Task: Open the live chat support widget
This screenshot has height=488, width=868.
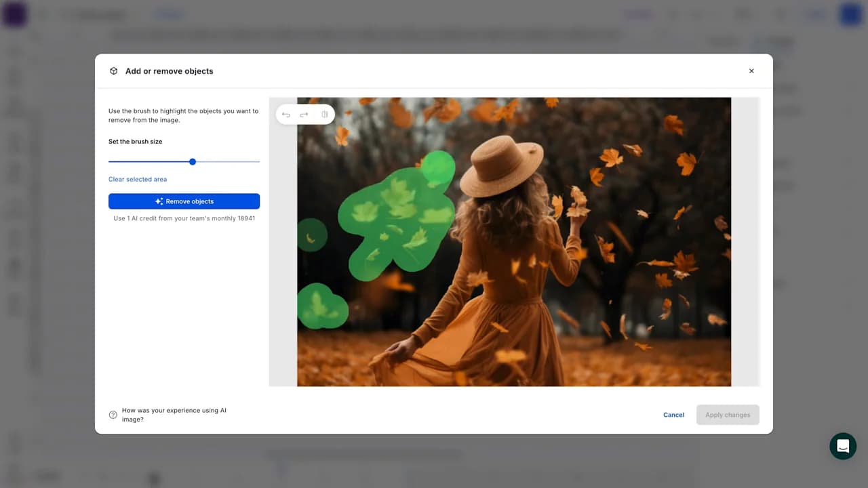Action: (x=843, y=446)
